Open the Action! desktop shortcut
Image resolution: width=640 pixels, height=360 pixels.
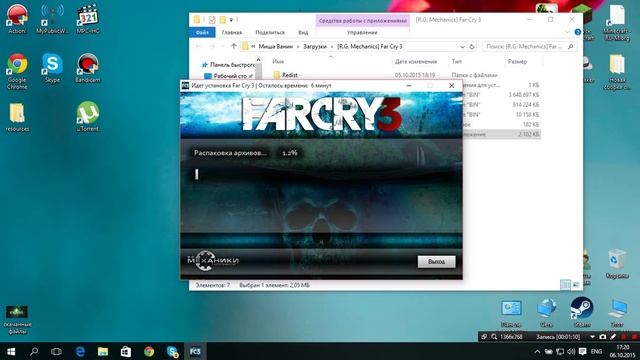pos(17,19)
